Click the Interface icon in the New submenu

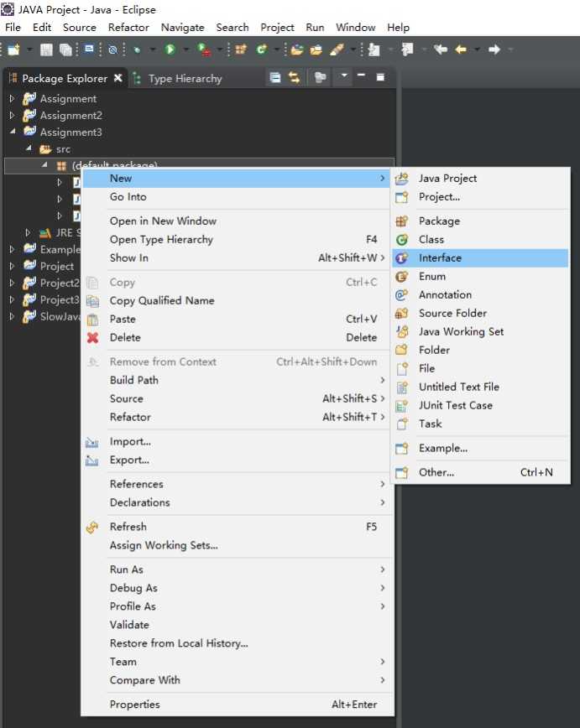click(x=402, y=258)
